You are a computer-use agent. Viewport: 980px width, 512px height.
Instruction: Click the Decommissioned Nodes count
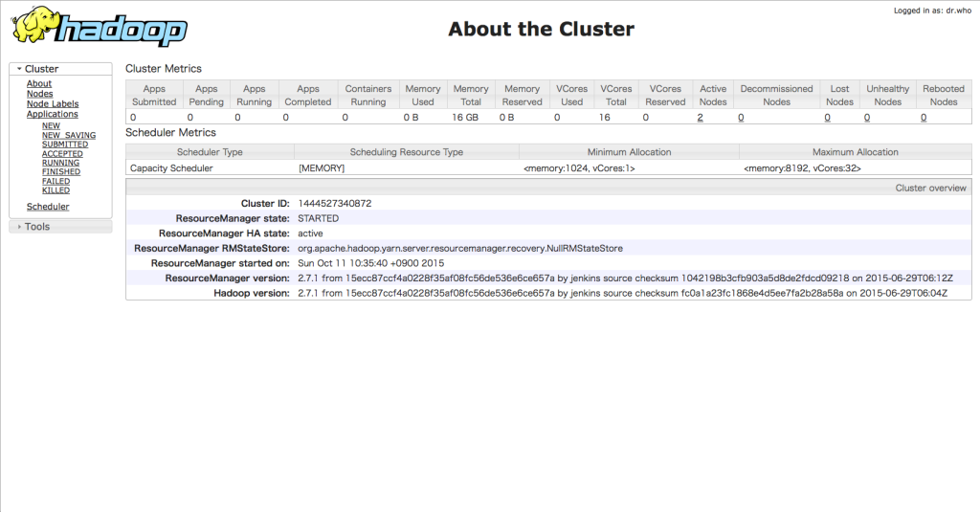pos(741,117)
